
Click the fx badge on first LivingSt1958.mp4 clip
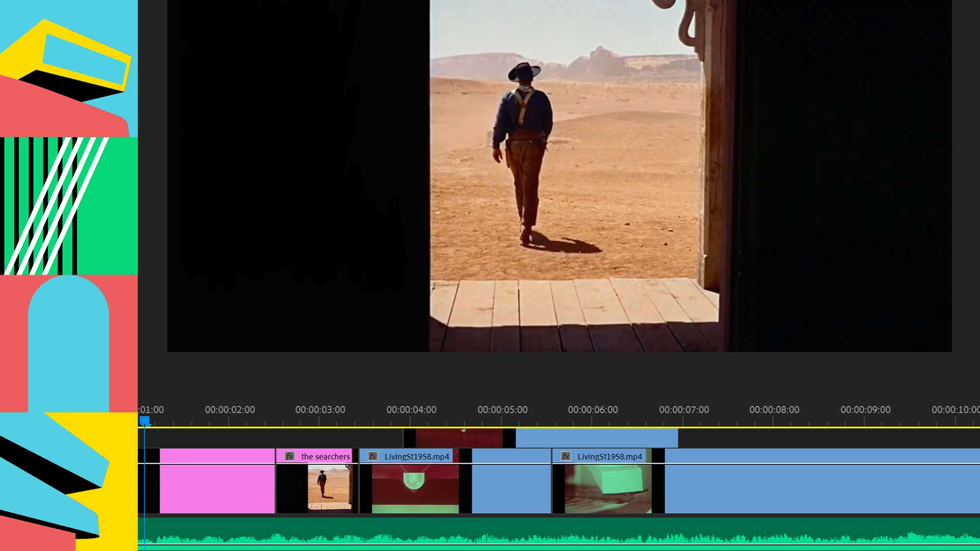point(373,456)
